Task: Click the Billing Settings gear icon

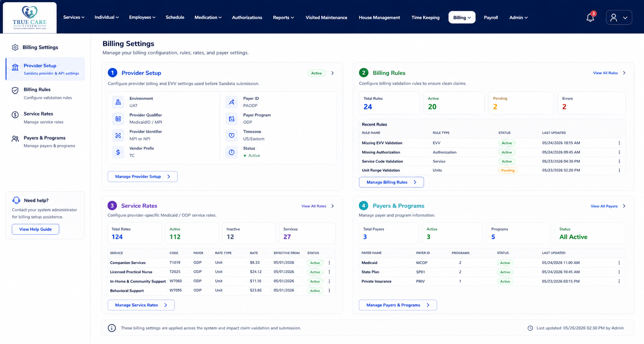Action: tap(15, 47)
